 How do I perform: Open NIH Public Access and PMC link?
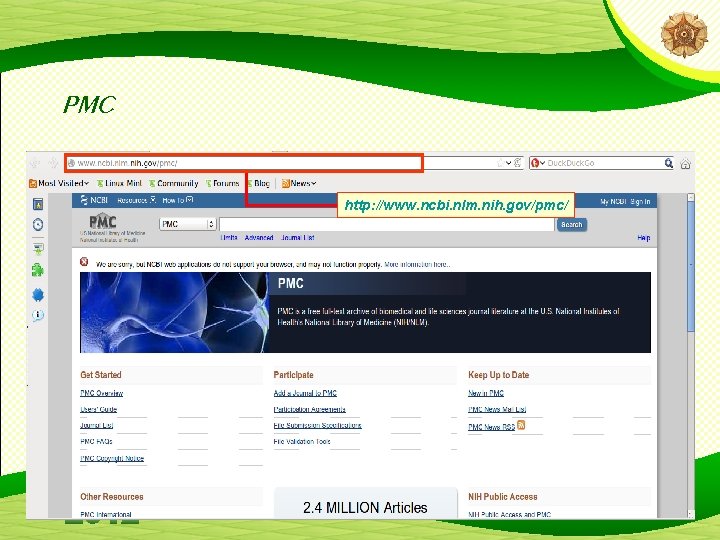click(510, 515)
